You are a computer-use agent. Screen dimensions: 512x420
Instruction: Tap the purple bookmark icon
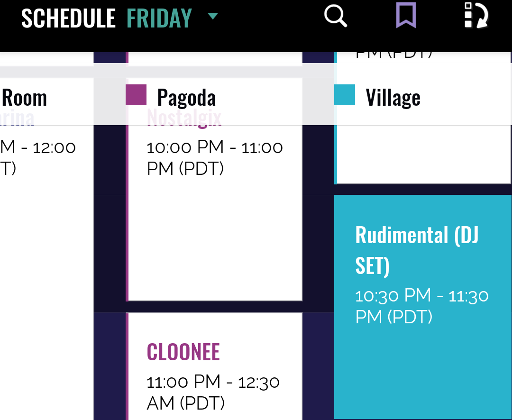[x=406, y=16]
